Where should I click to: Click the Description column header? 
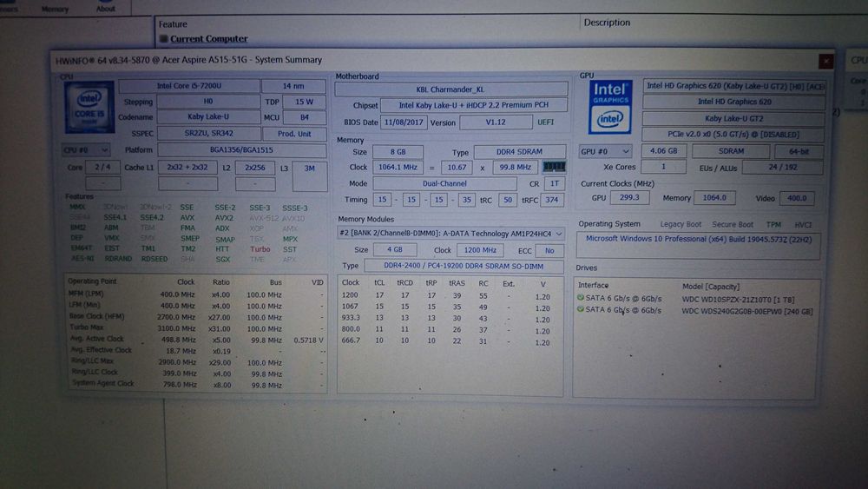coord(607,23)
